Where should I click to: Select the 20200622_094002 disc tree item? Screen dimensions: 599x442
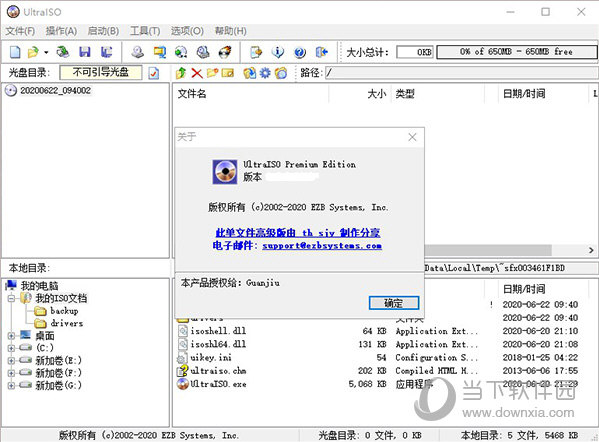(x=55, y=91)
